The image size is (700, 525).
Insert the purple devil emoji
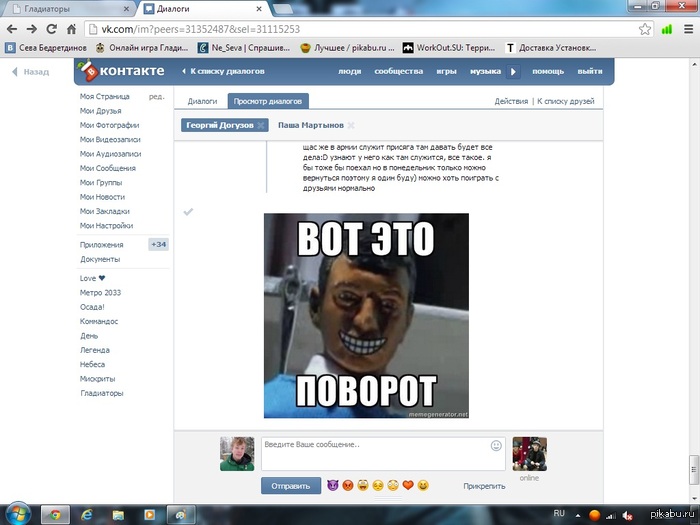333,485
